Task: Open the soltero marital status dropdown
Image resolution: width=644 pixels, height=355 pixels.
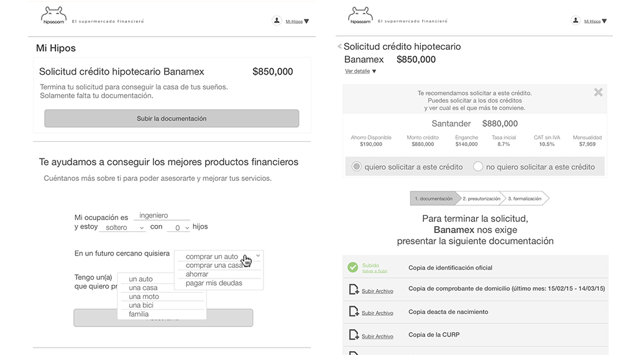Action: (122, 227)
